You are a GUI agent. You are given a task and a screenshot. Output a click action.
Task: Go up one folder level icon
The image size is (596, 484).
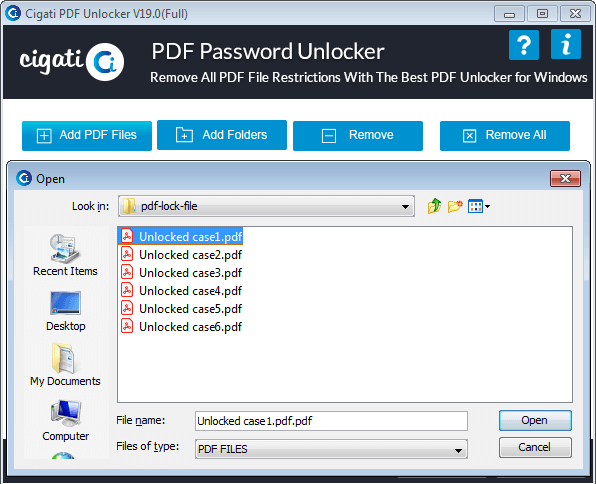point(434,206)
